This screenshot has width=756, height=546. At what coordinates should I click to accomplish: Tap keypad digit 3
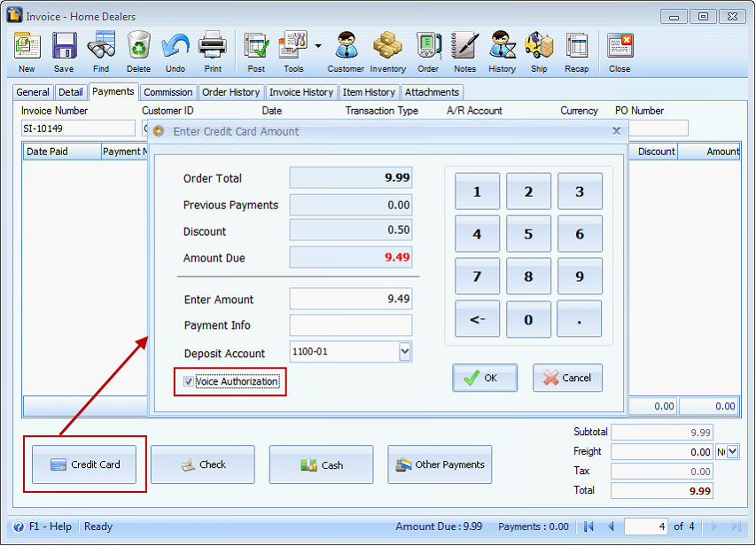pos(580,191)
